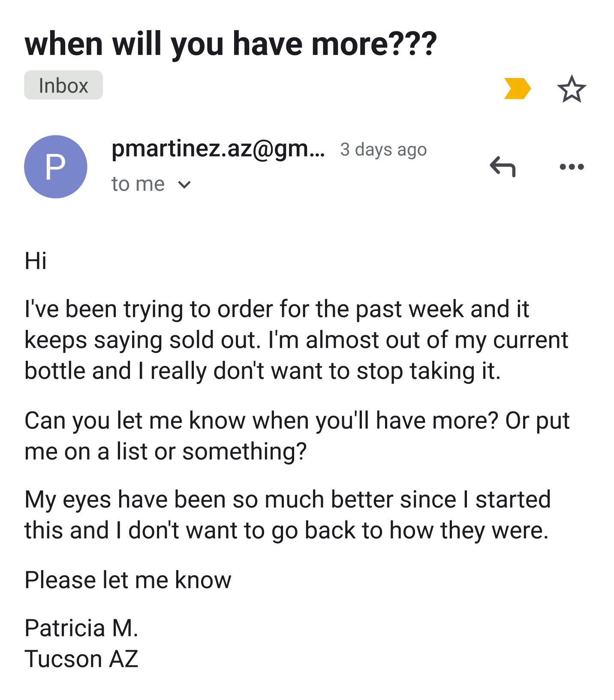Star this email
614x700 pixels.
coord(572,89)
